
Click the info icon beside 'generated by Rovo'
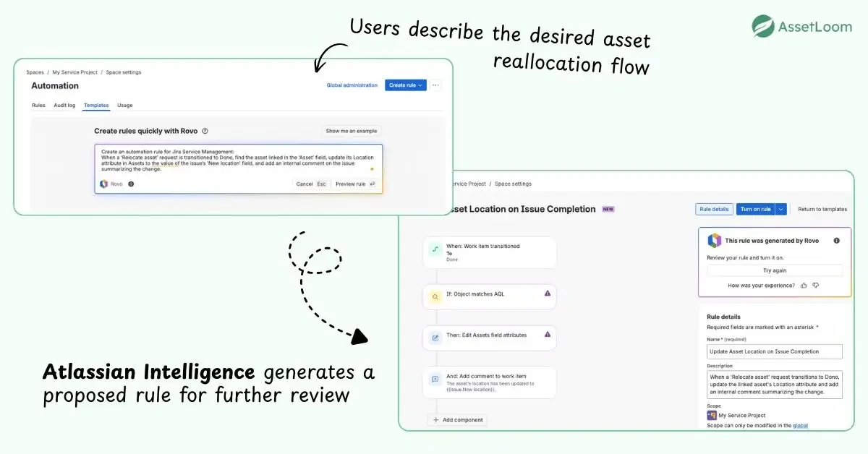click(836, 241)
